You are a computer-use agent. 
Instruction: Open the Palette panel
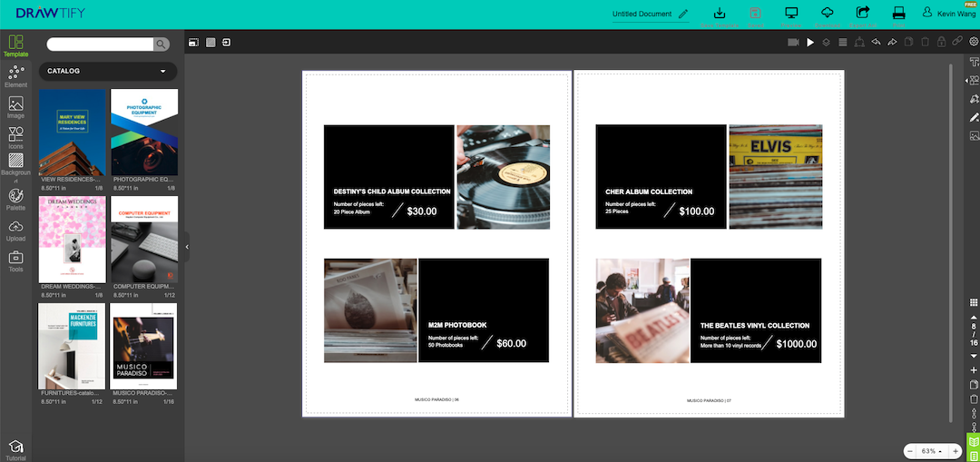(x=15, y=200)
